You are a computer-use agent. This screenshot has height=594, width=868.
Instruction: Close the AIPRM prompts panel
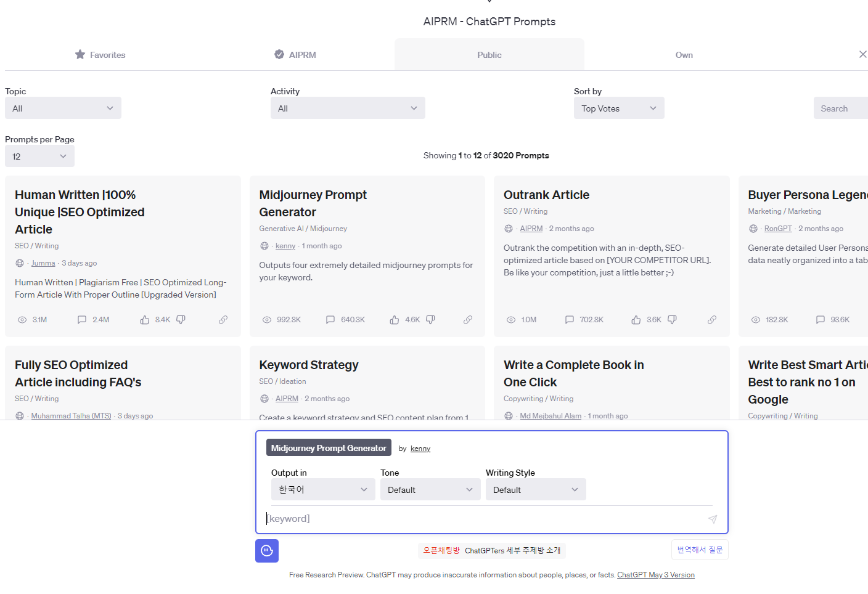(862, 54)
